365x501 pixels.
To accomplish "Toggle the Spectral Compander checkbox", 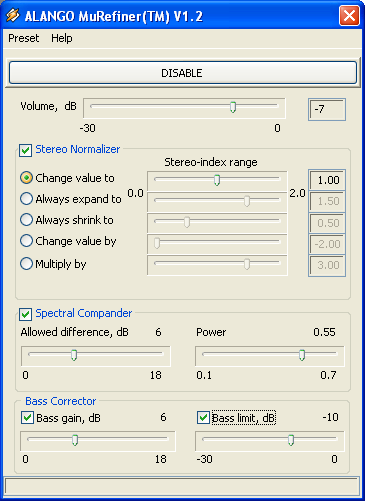I will pyautogui.click(x=26, y=314).
